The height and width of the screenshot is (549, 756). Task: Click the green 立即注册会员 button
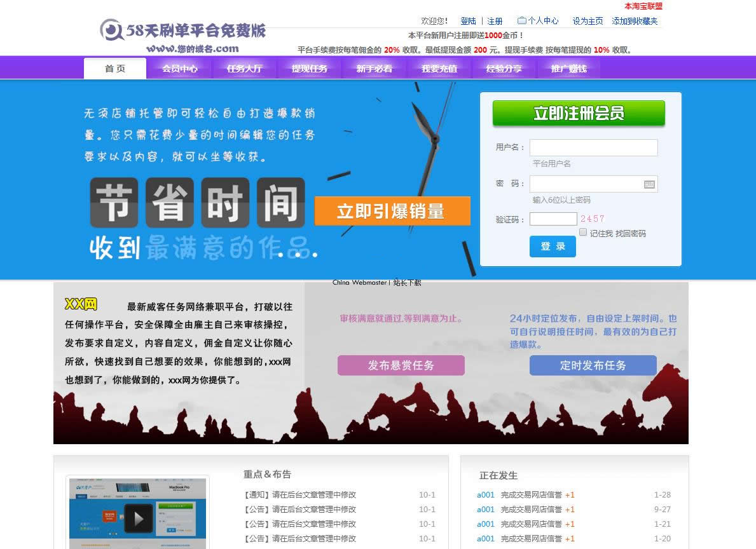(x=579, y=113)
